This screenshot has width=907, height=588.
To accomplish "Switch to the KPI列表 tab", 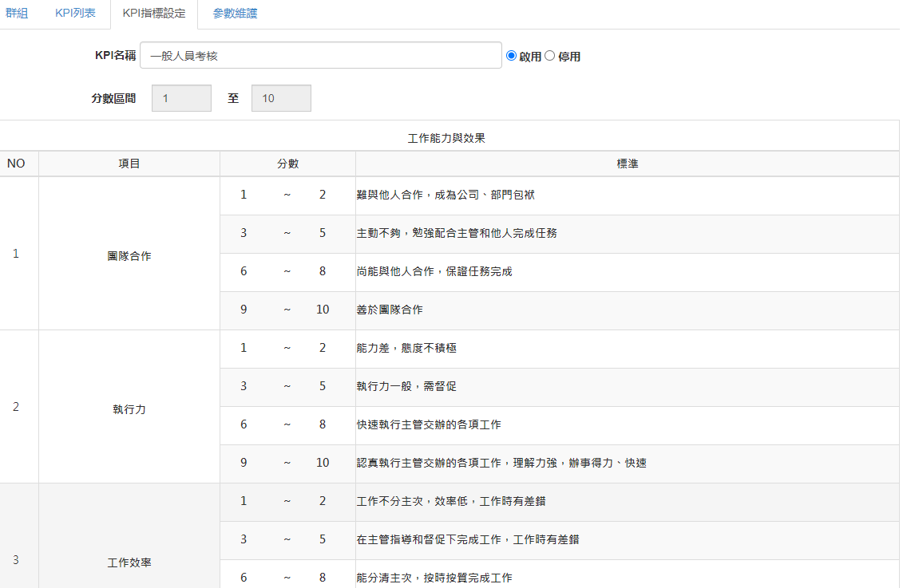I will point(75,13).
